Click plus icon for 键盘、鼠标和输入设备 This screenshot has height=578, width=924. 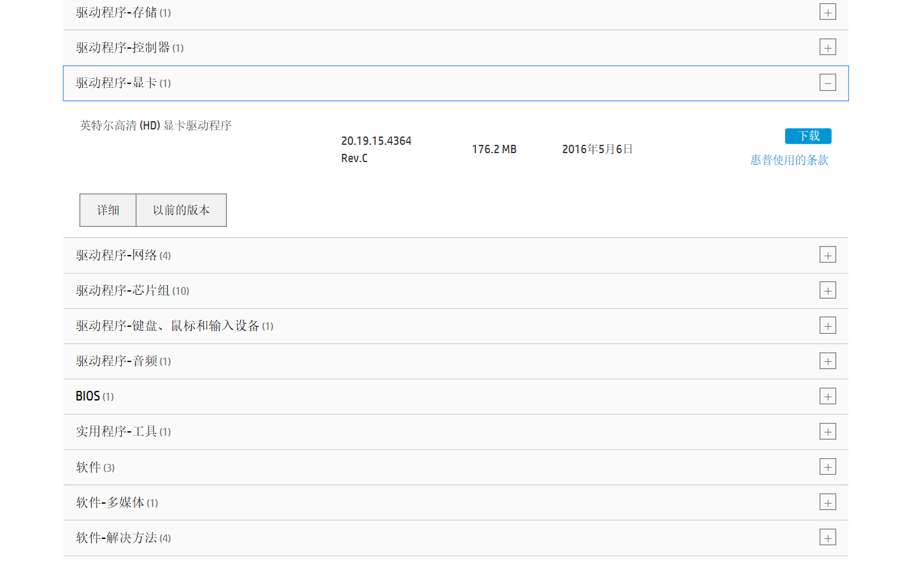pyautogui.click(x=827, y=326)
